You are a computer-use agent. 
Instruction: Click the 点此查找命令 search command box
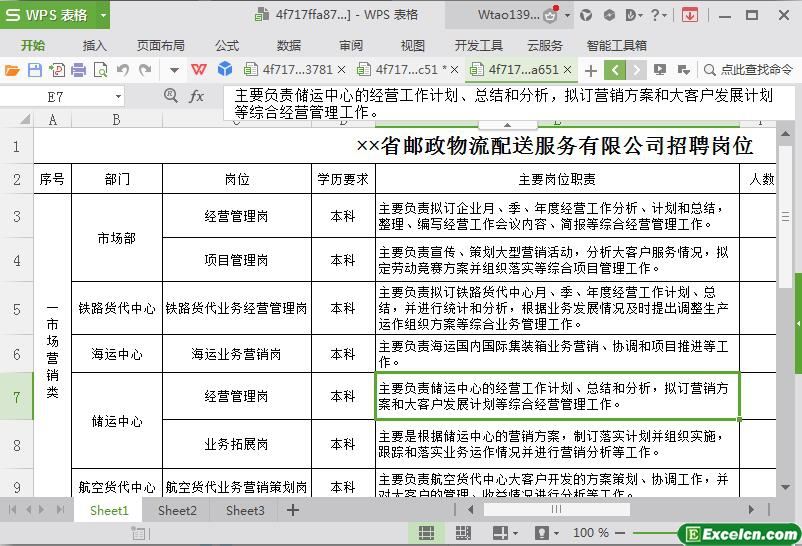tap(748, 70)
